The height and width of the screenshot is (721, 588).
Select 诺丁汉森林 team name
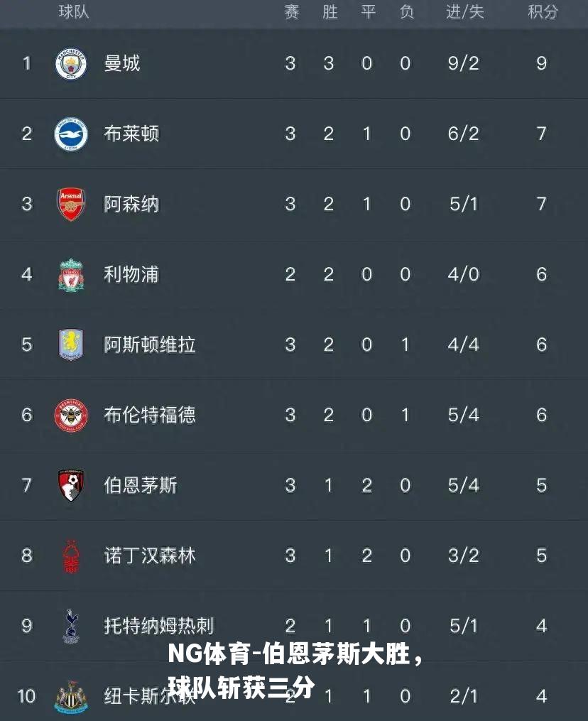point(149,555)
